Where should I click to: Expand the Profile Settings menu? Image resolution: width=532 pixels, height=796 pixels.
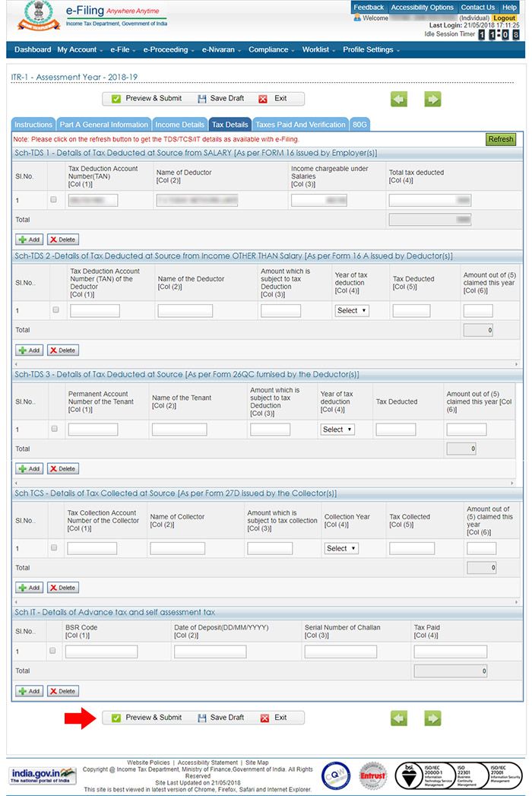pyautogui.click(x=371, y=49)
